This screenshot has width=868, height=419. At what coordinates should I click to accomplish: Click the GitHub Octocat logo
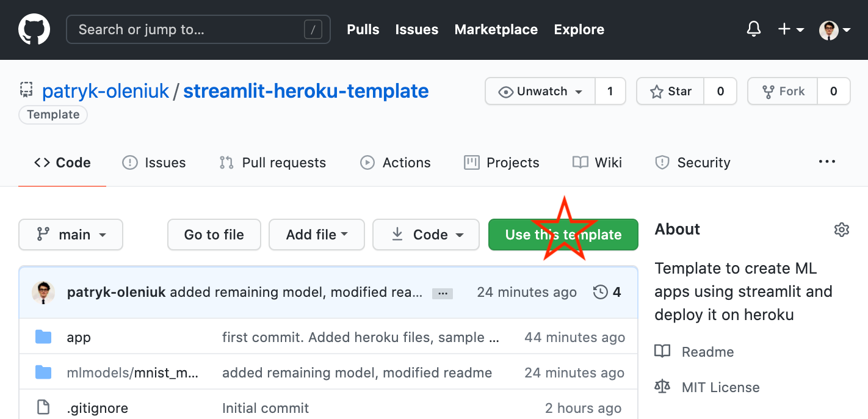(34, 29)
